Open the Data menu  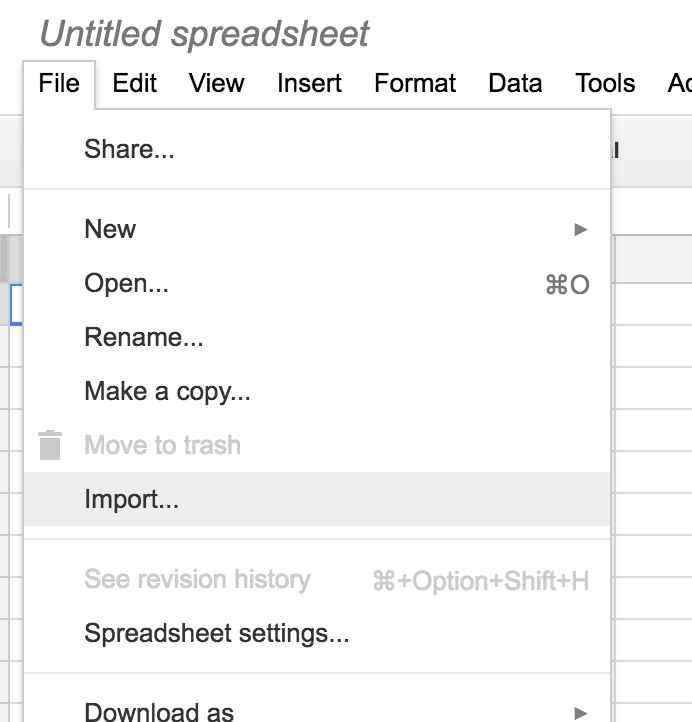point(515,83)
